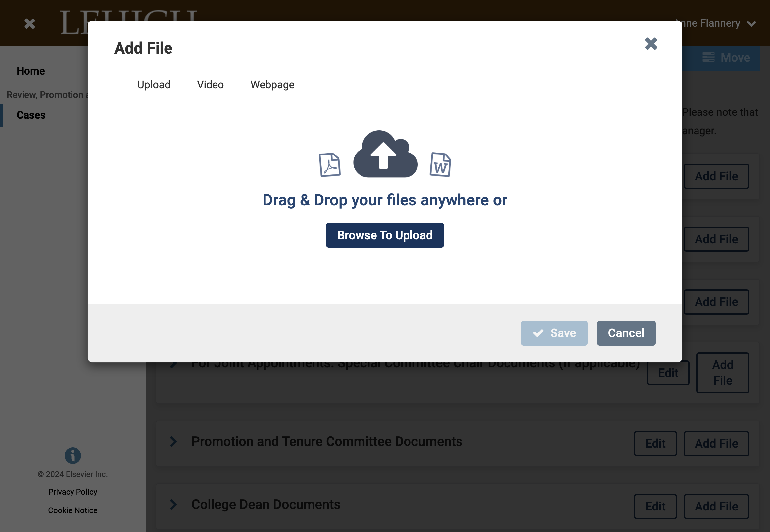This screenshot has width=770, height=532.
Task: Edit the Joint Appointments Special Committee section
Action: (668, 373)
